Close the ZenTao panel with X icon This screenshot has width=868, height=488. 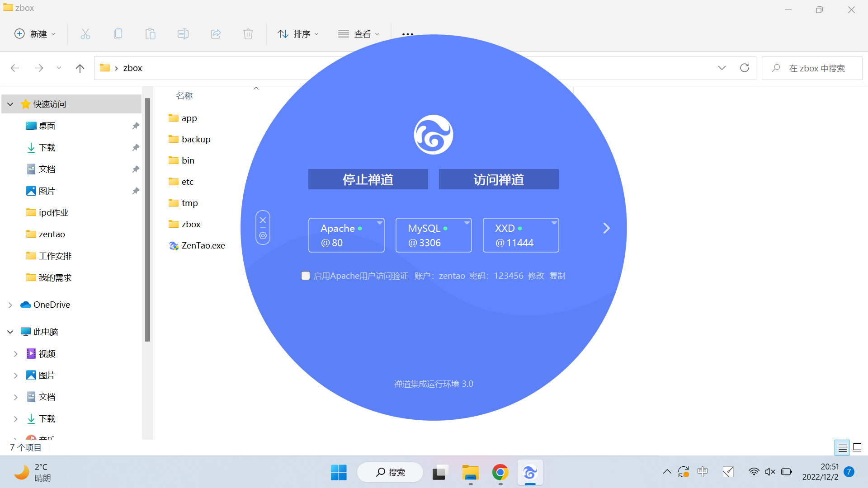[263, 220]
